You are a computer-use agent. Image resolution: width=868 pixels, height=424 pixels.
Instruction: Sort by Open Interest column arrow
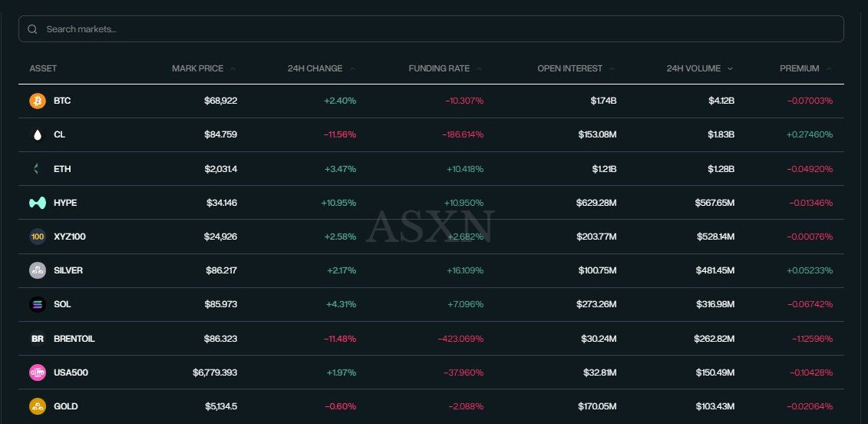pos(612,68)
